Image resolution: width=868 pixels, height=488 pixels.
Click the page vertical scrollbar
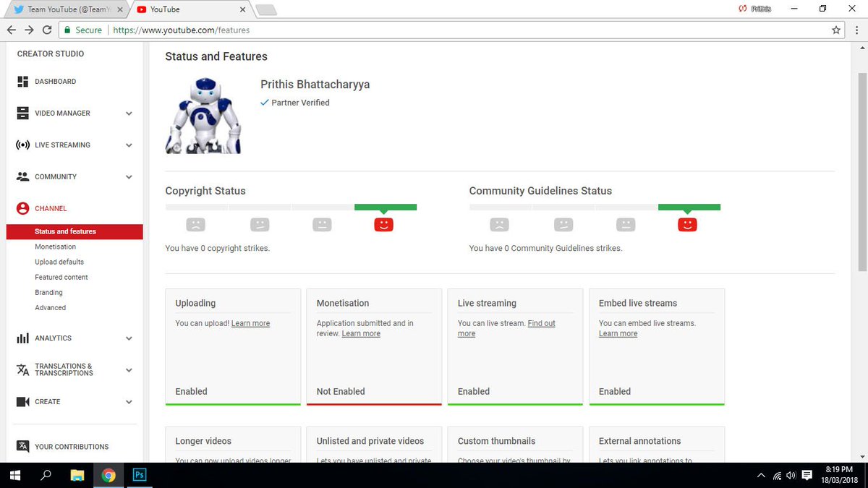(862, 173)
